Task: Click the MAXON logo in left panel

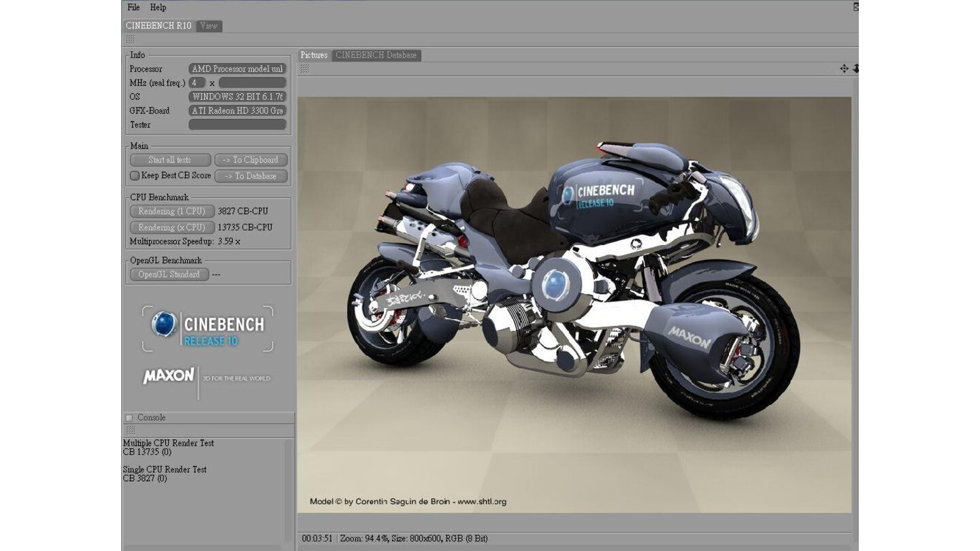Action: pos(169,376)
